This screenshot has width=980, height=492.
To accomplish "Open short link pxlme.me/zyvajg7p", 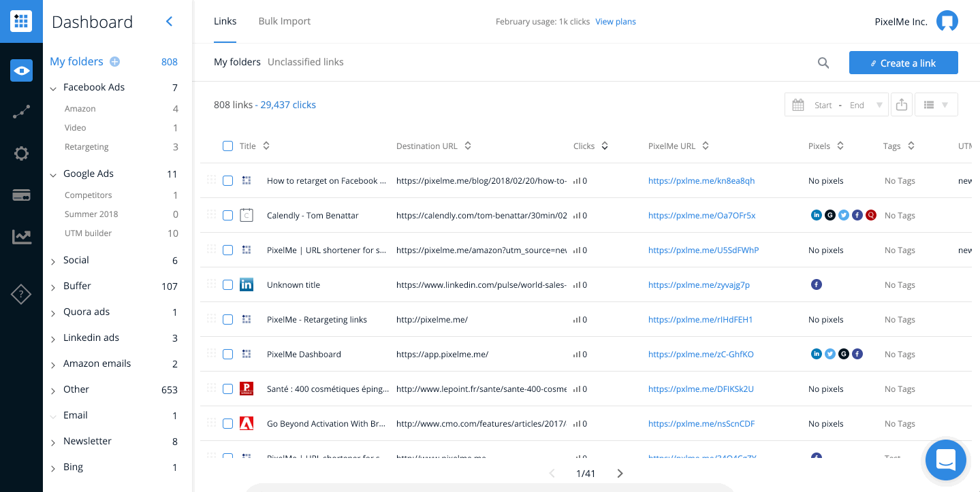I will [699, 285].
